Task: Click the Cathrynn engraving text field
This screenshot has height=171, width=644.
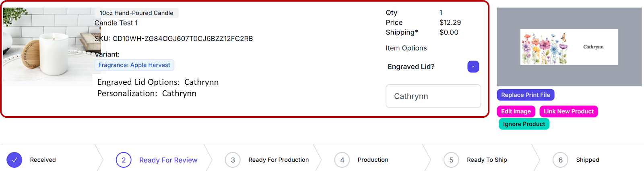Action: (433, 96)
